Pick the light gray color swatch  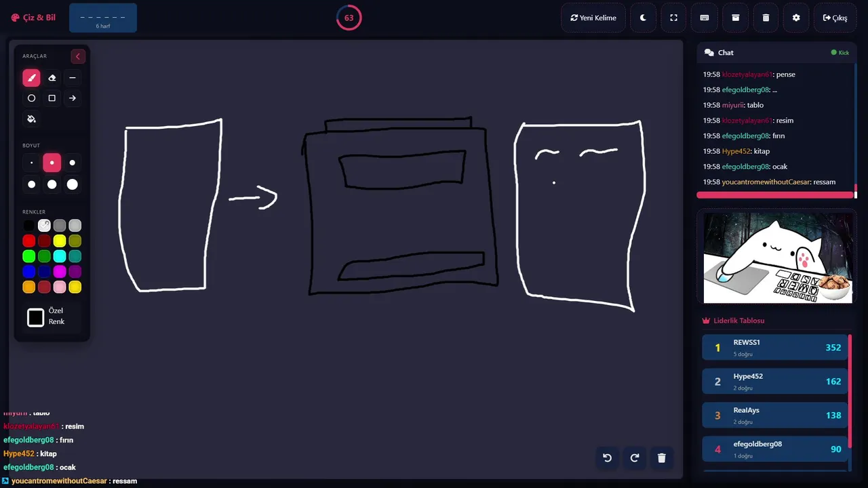tap(75, 226)
